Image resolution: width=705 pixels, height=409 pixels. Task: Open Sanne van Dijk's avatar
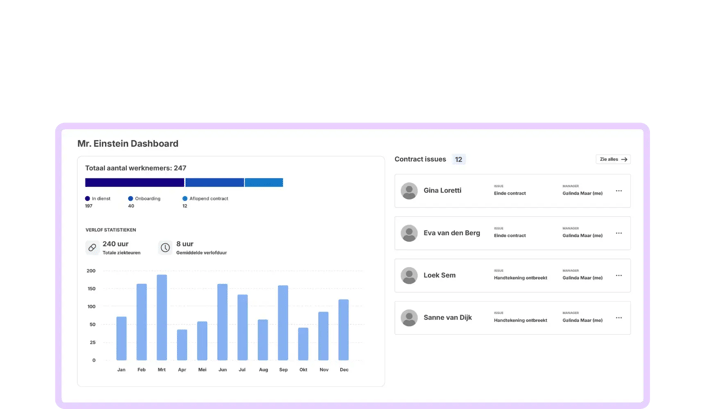tap(409, 317)
